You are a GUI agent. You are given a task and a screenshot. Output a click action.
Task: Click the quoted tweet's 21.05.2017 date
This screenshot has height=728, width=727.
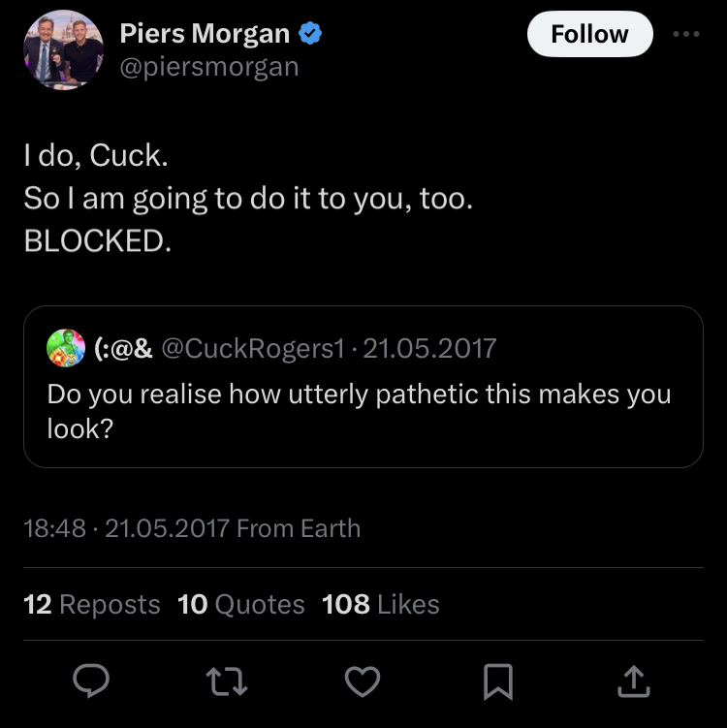tap(427, 348)
